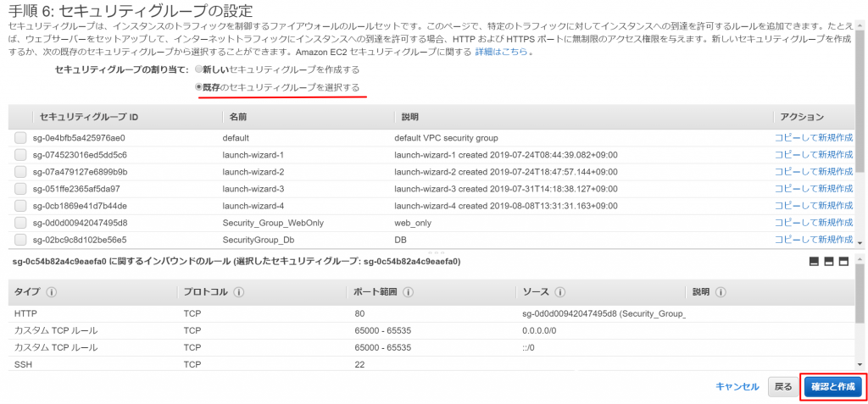
Task: Click copy-to-new link for launch-wizard-1
Action: [x=813, y=154]
